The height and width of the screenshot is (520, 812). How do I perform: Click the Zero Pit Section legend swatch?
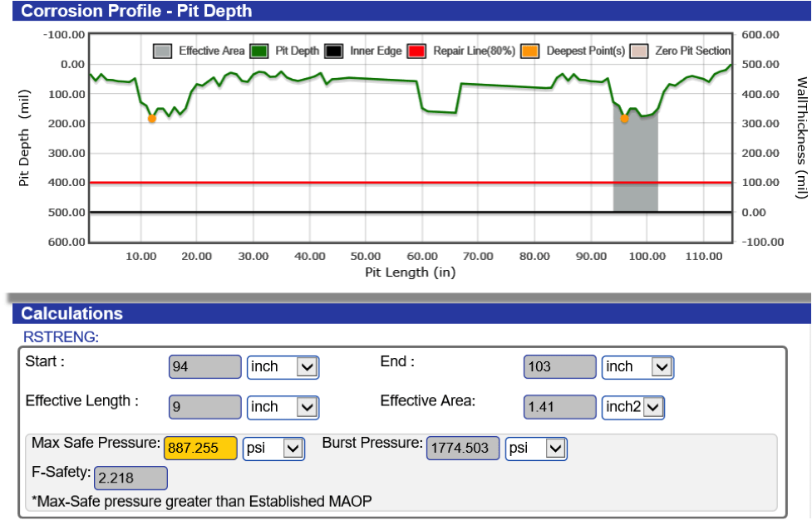click(x=638, y=52)
